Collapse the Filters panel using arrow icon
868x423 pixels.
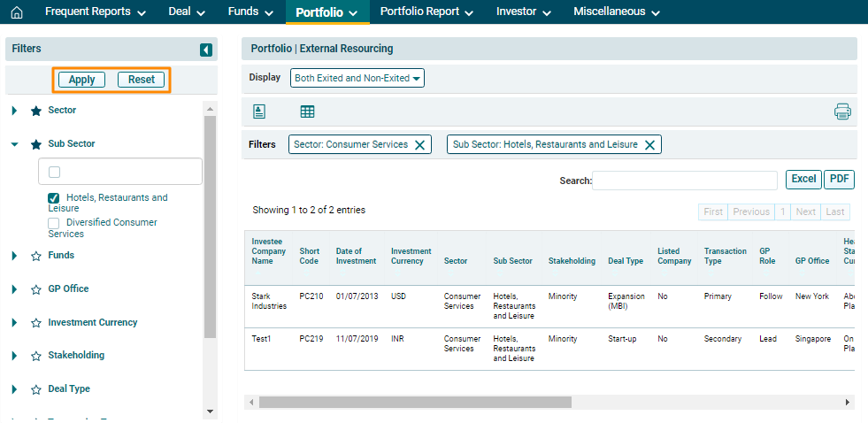tap(206, 50)
